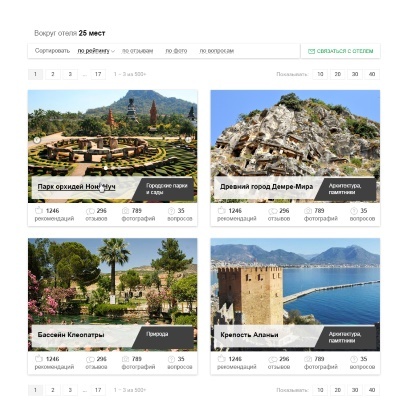Show 40 items per page at bottom
408x420 pixels.
(372, 390)
